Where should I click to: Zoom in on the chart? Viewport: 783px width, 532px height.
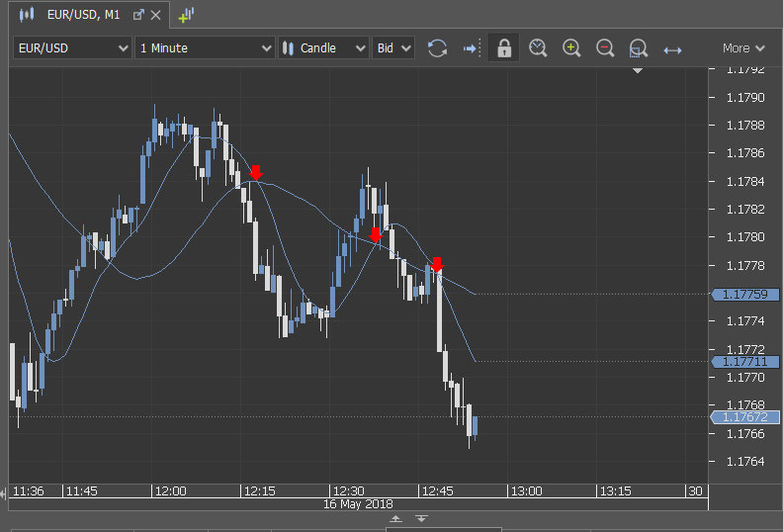tap(571, 48)
